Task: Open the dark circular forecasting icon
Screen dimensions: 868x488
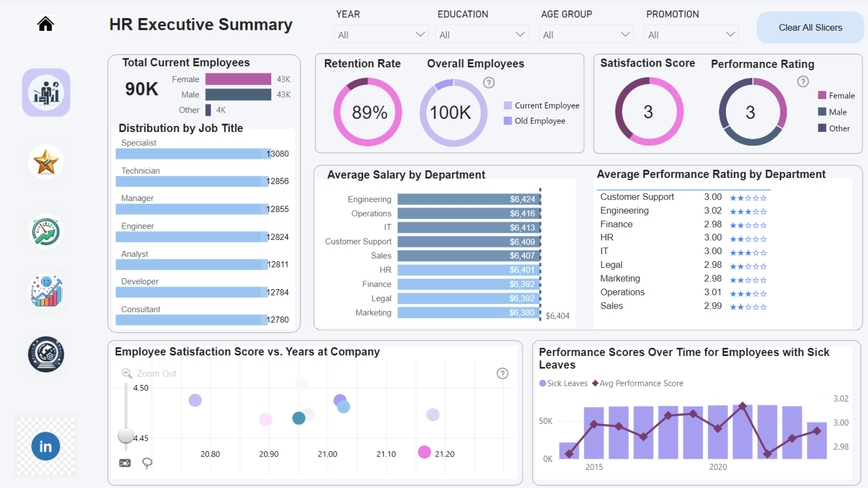Action: click(46, 354)
